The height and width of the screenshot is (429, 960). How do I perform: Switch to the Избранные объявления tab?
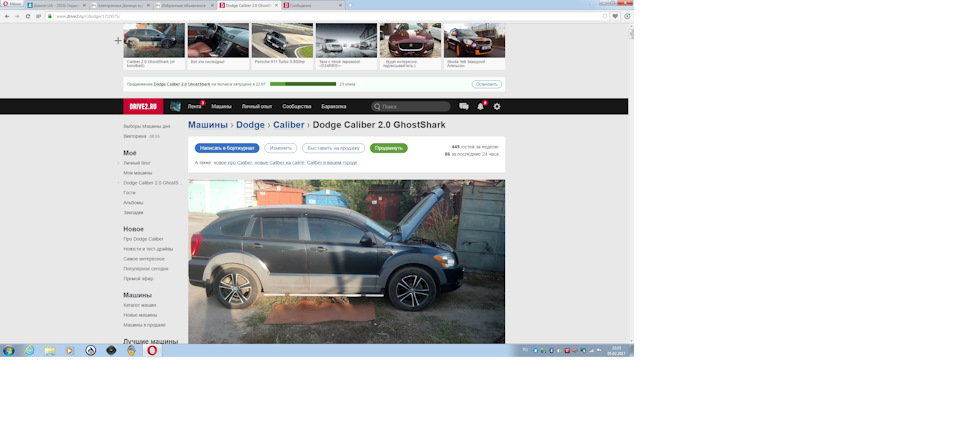tap(185, 5)
